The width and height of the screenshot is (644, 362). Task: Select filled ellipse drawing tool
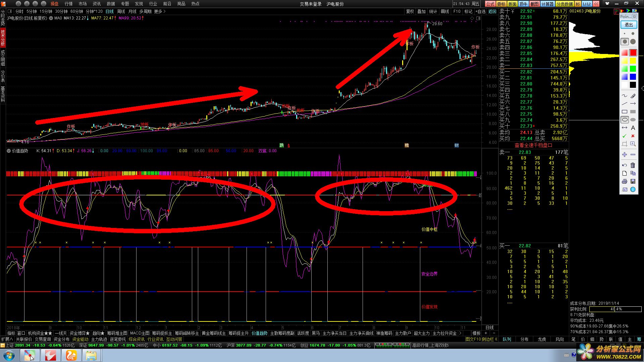click(633, 120)
